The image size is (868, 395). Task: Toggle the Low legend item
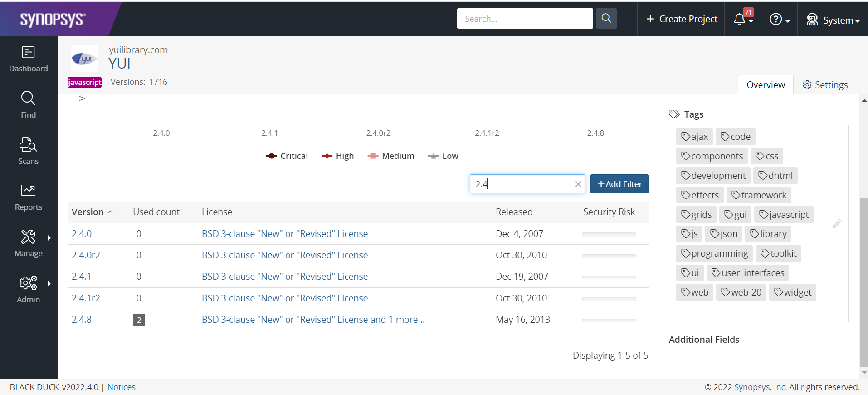click(443, 156)
